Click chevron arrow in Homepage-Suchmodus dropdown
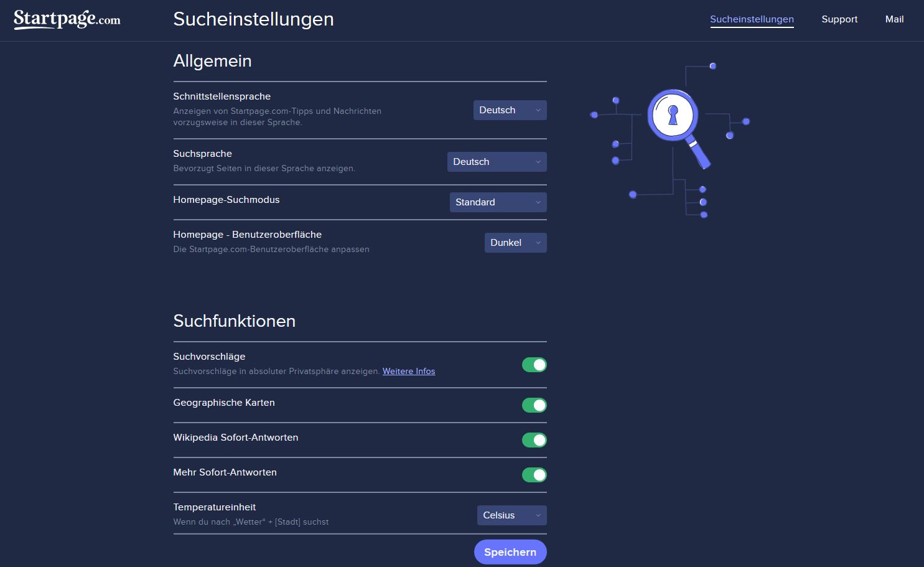 (538, 202)
